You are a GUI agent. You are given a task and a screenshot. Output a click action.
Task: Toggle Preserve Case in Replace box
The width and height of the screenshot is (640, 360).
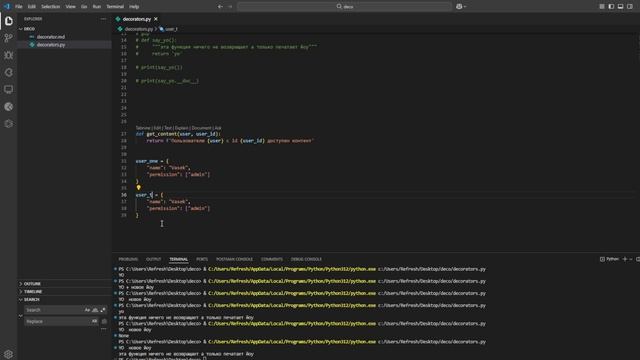[x=94, y=321]
